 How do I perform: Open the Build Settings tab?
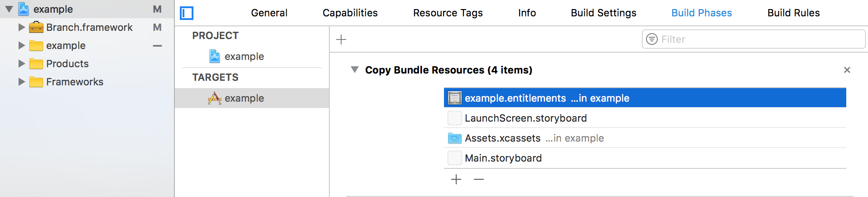(x=603, y=13)
